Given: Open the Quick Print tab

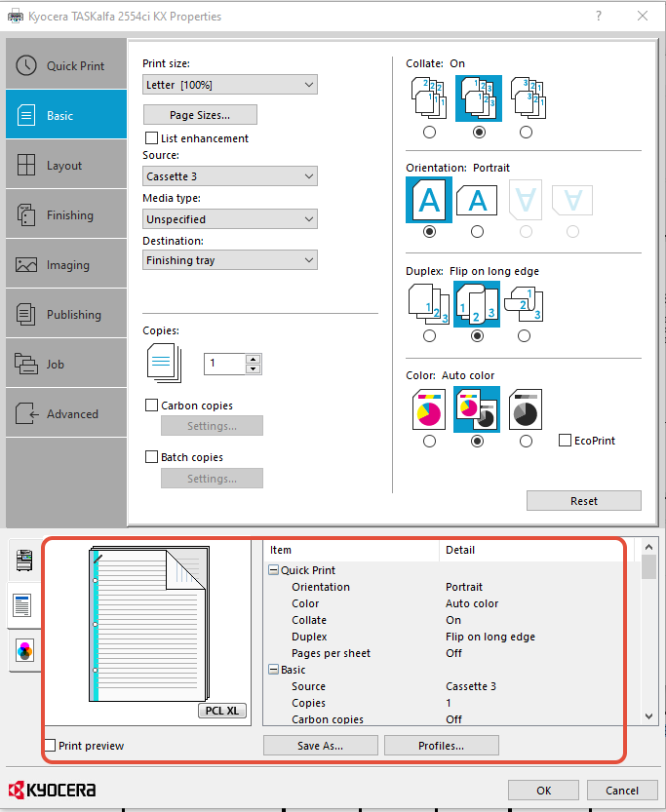Looking at the screenshot, I should [66, 65].
